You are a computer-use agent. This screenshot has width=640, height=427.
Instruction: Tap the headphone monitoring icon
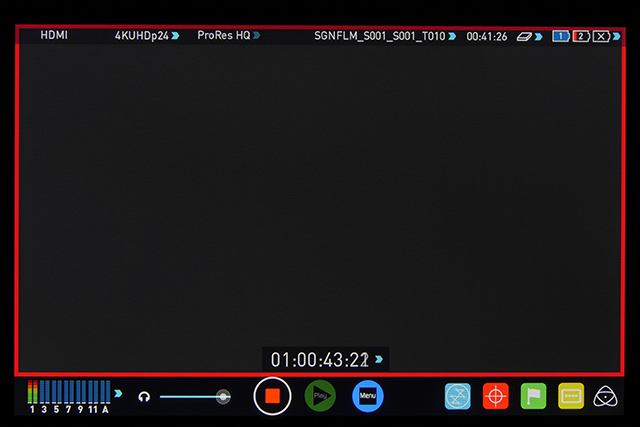pos(144,396)
